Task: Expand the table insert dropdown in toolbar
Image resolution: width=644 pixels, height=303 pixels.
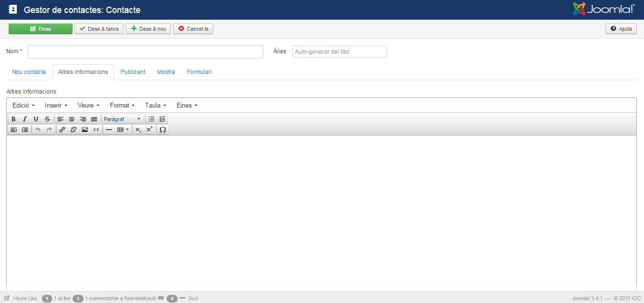Action: click(x=123, y=130)
